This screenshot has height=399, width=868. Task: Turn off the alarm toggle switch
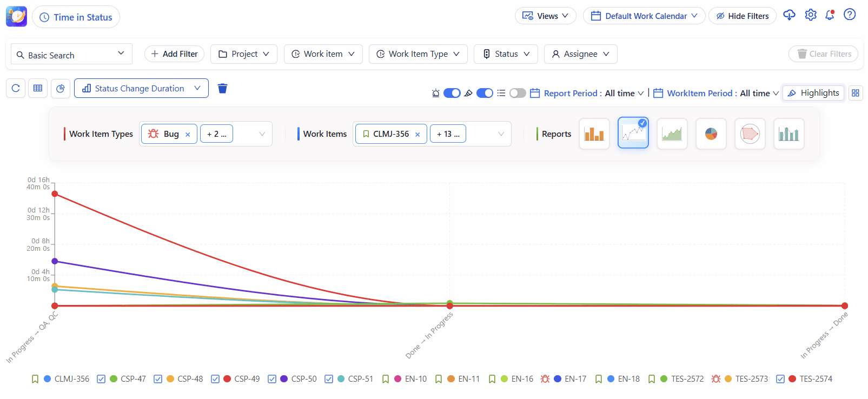point(452,93)
